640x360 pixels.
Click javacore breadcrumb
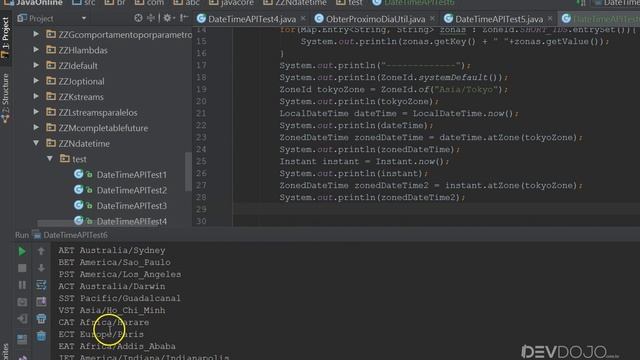pos(232,3)
